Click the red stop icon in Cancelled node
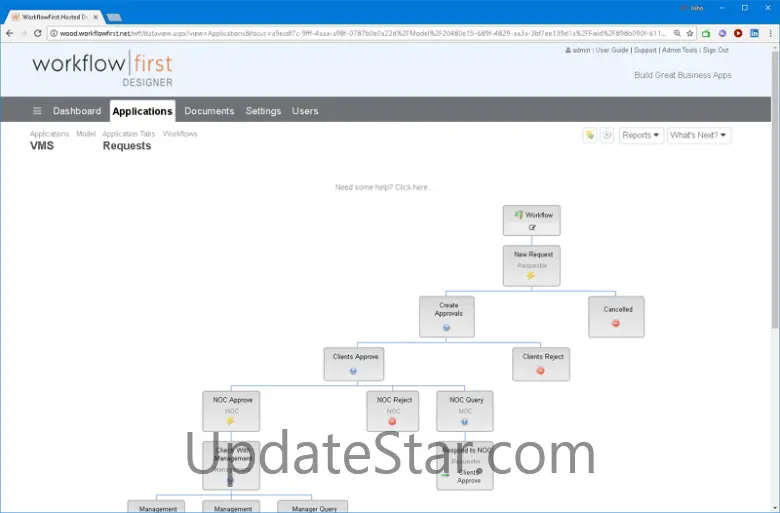Image resolution: width=780 pixels, height=513 pixels. click(616, 323)
